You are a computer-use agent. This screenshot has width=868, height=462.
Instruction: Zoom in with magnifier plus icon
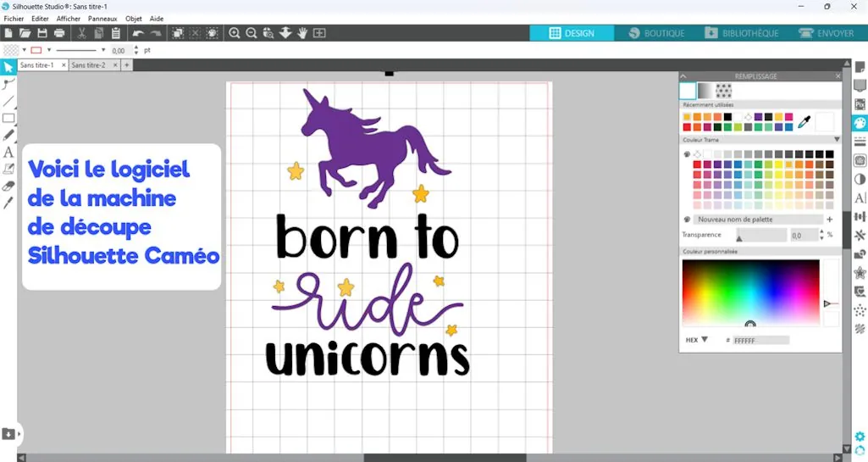(235, 33)
